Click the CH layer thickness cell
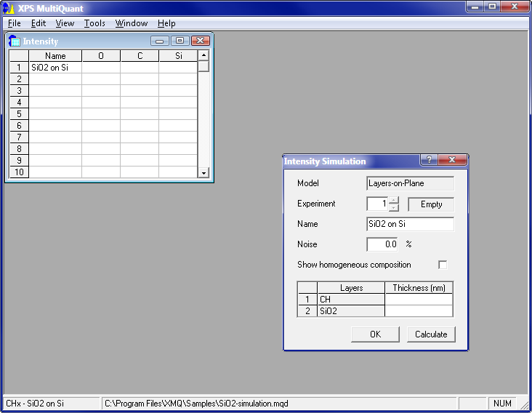The height and width of the screenshot is (413, 532). [x=419, y=300]
